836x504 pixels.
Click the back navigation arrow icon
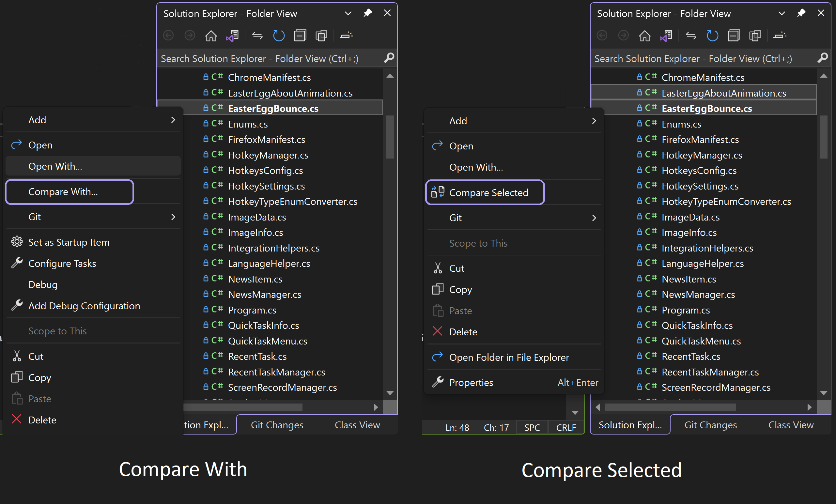coord(168,37)
